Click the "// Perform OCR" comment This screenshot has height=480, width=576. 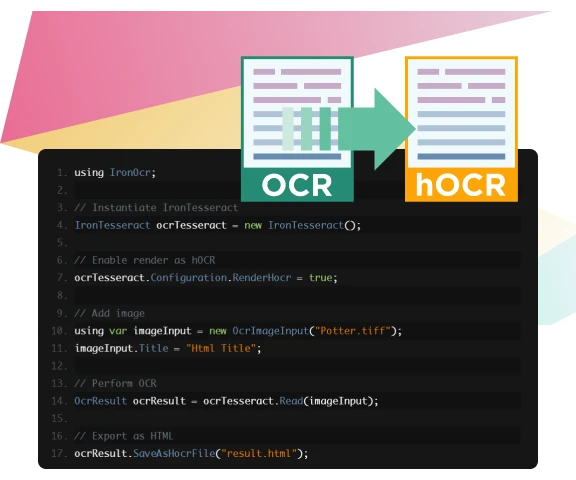(115, 383)
